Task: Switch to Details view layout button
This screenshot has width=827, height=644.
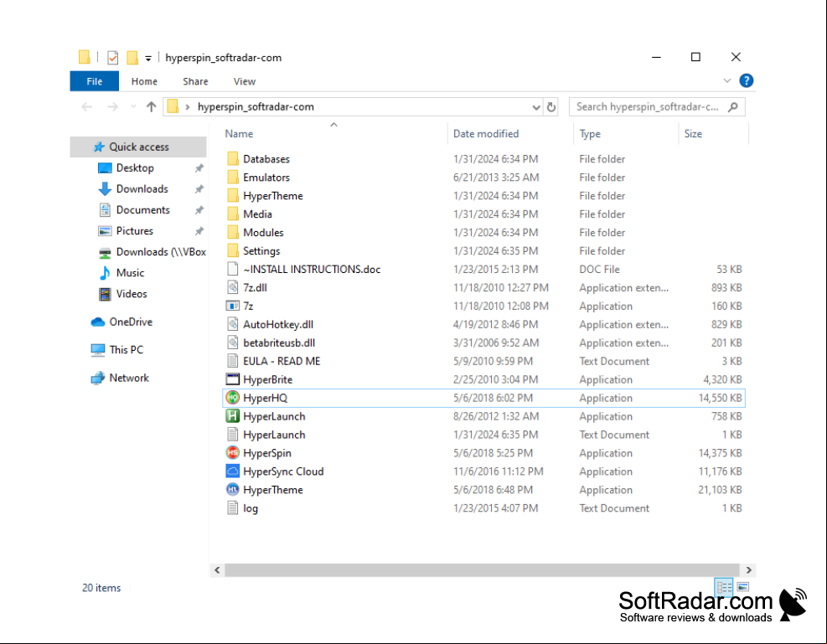Action: [x=724, y=586]
